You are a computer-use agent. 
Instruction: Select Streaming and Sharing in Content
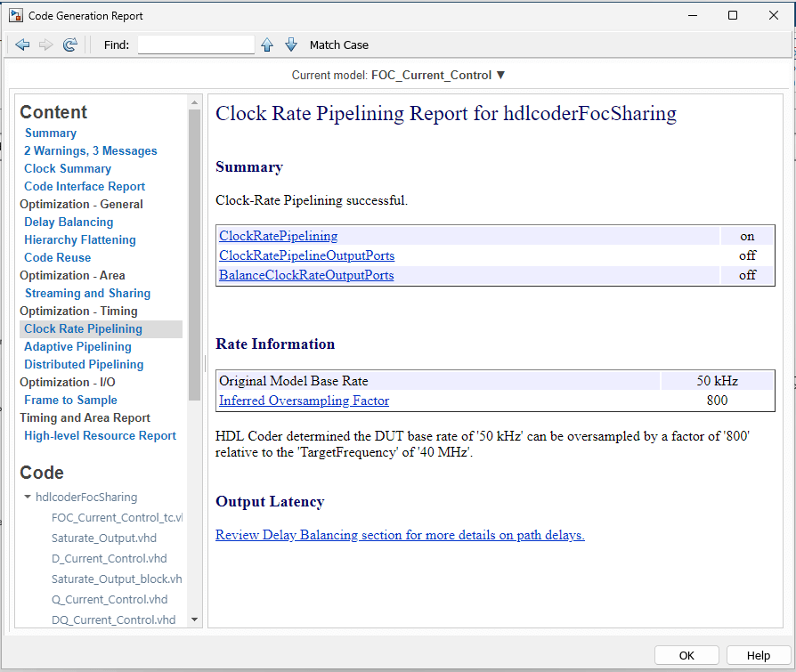click(87, 293)
